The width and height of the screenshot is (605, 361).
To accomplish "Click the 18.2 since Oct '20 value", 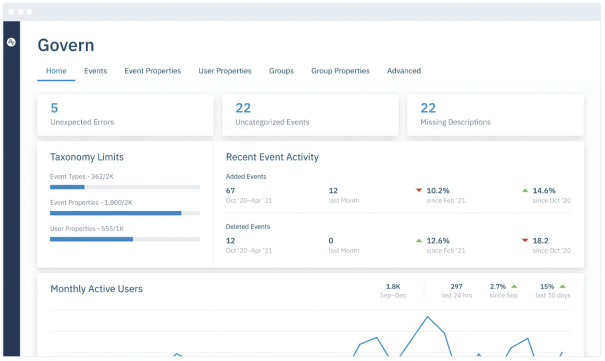I will point(540,241).
